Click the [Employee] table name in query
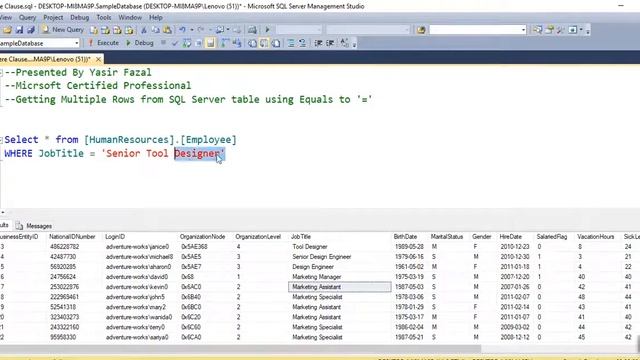Viewport: 640px width, 360px height. (x=209, y=140)
